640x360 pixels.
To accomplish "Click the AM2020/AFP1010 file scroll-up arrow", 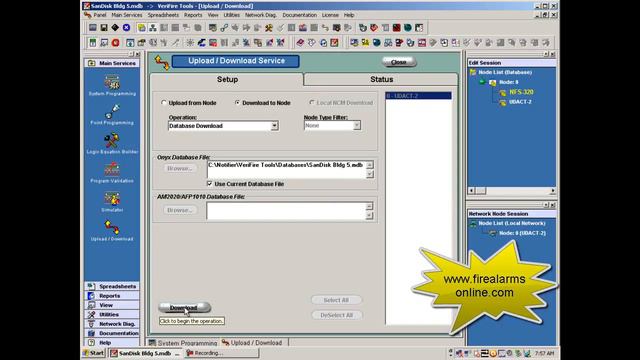I will [x=369, y=206].
